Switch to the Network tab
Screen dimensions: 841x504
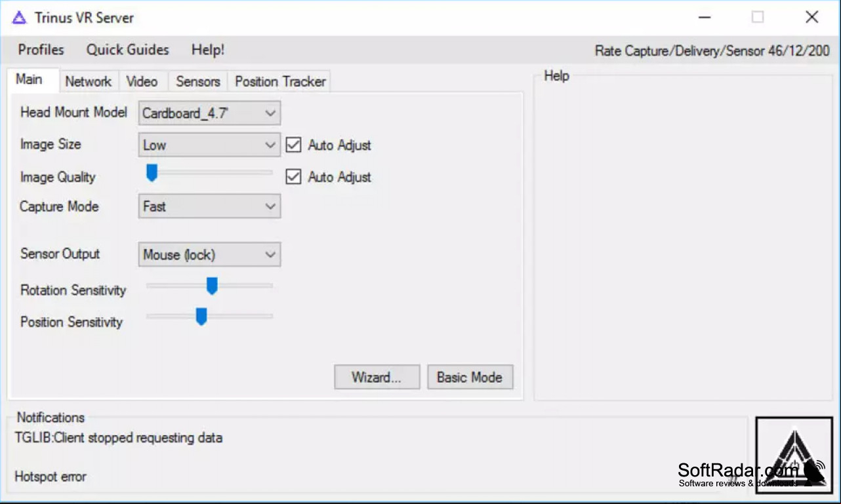click(89, 81)
